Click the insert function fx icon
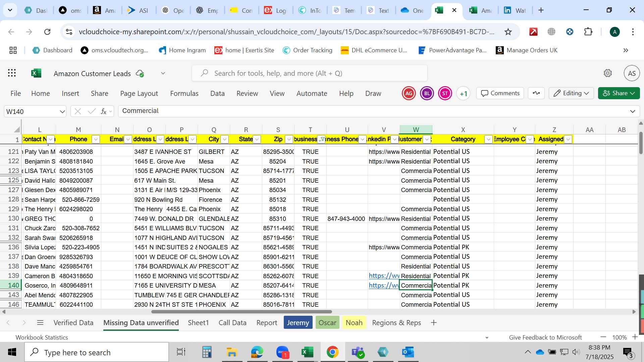 pyautogui.click(x=104, y=111)
